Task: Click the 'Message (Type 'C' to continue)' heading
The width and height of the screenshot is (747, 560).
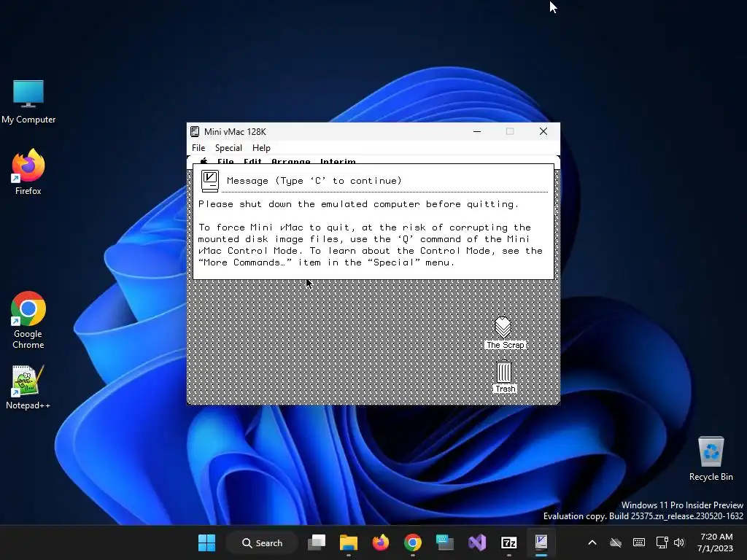Action: pos(314,181)
